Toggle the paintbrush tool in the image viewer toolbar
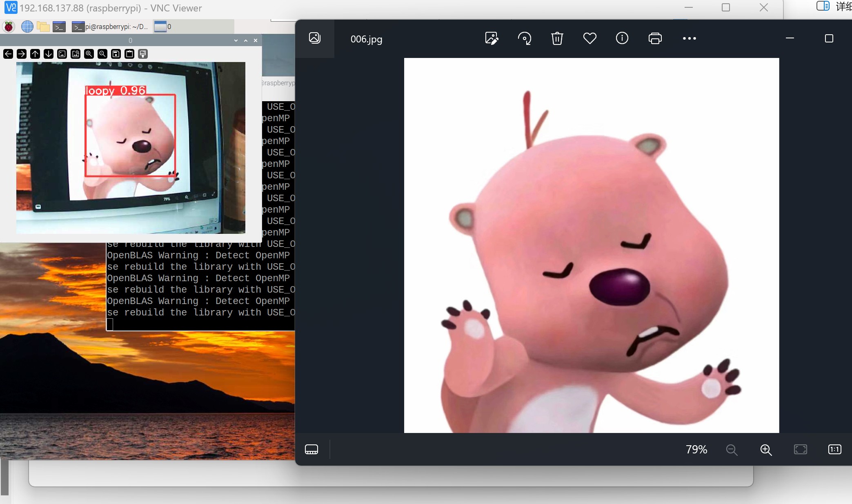Image resolution: width=852 pixels, height=504 pixels. [x=142, y=54]
